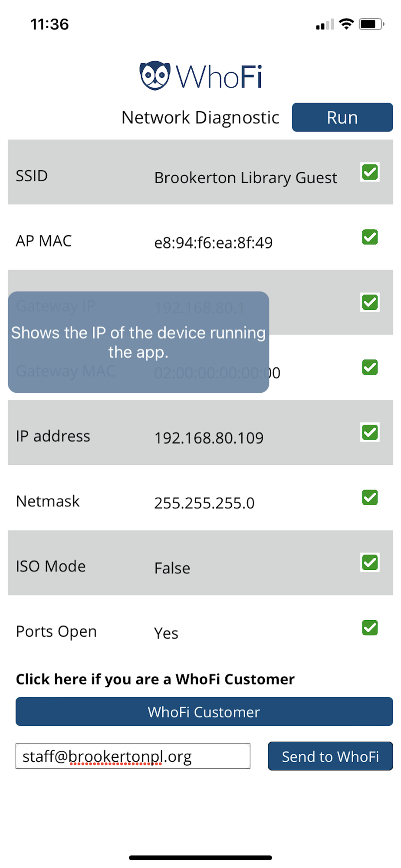Tap the IP address row label

point(53,436)
